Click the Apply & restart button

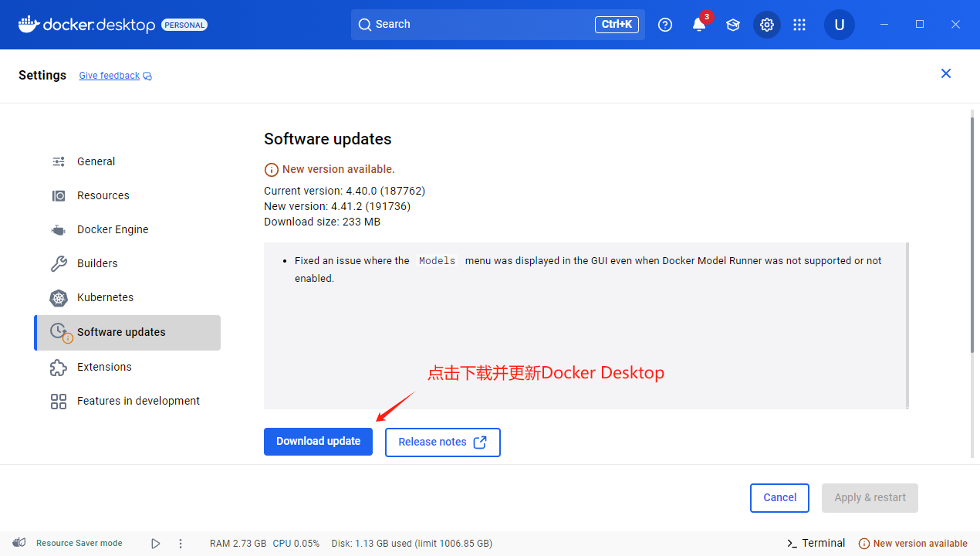coord(870,498)
